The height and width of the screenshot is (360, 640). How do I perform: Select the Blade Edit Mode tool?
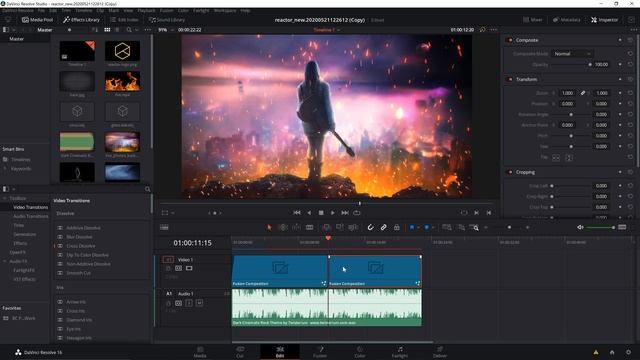coord(310,227)
